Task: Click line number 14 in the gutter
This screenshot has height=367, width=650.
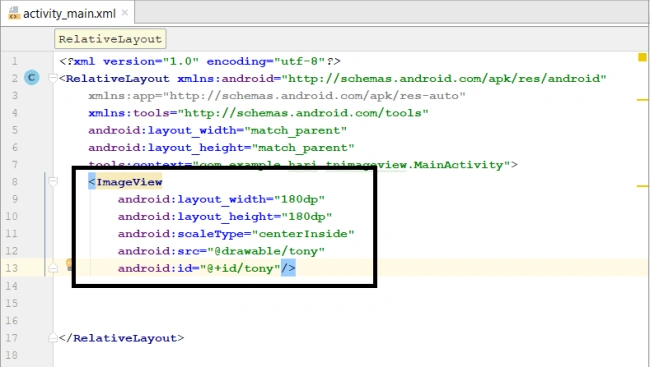Action: [x=12, y=286]
